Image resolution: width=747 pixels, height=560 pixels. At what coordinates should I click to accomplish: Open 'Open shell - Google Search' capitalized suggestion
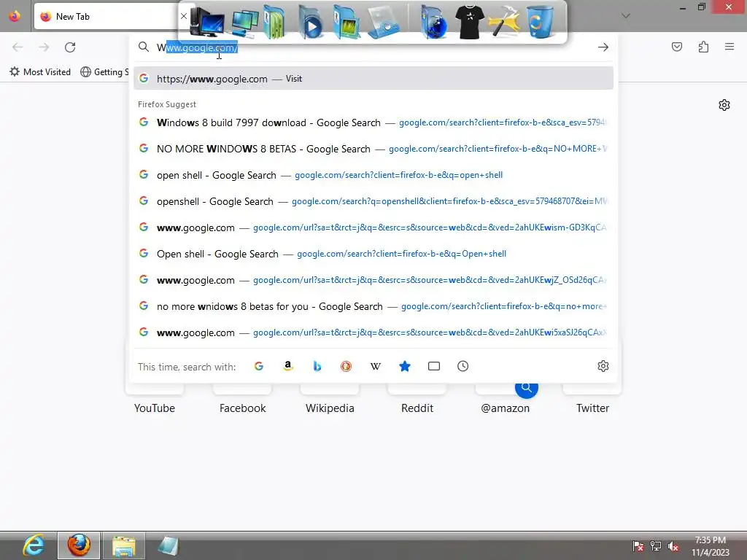(x=373, y=254)
